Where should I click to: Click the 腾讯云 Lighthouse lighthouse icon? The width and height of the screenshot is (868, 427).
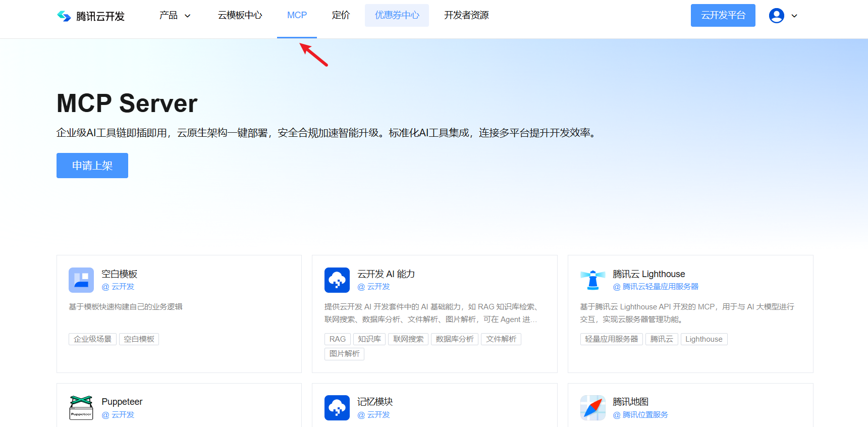(592, 280)
